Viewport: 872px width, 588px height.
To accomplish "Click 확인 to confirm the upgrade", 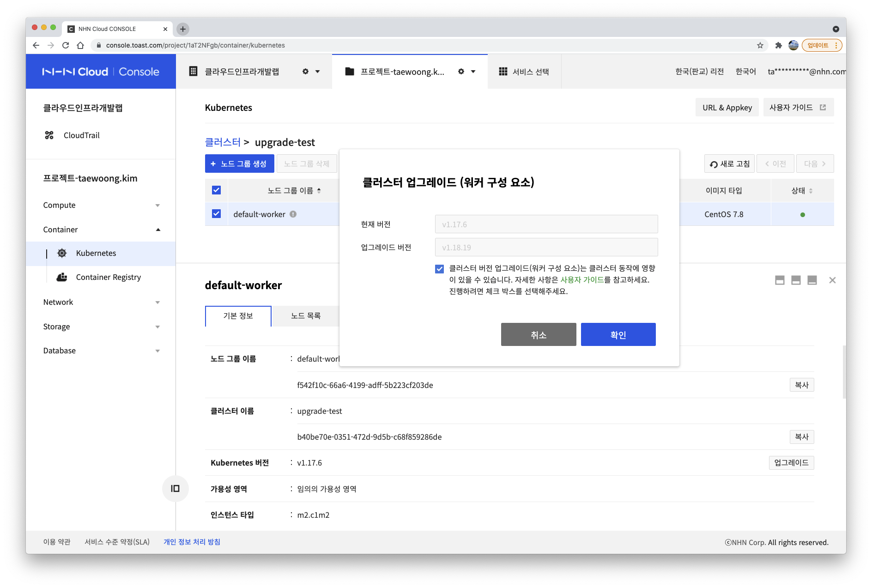I will tap(618, 334).
